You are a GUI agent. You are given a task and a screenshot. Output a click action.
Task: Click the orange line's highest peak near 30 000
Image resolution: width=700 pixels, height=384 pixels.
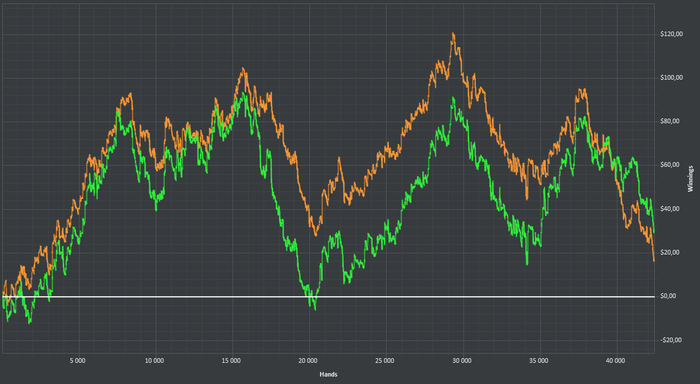(x=453, y=33)
